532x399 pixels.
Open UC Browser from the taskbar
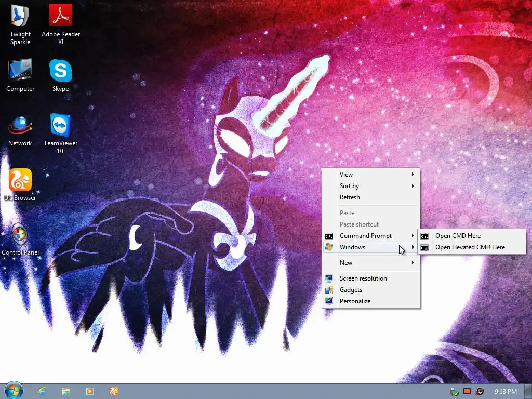pyautogui.click(x=113, y=391)
